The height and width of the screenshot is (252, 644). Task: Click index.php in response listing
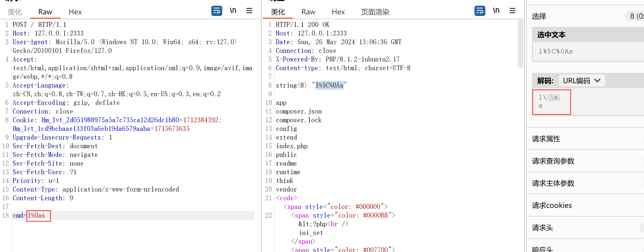tap(292, 146)
